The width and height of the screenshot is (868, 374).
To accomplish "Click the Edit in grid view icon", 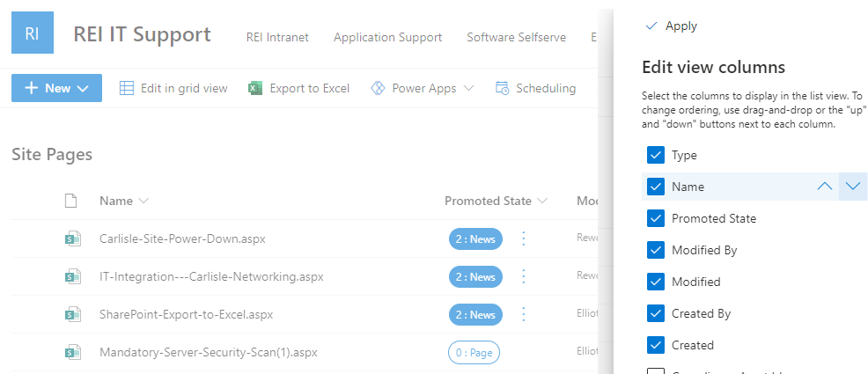I will click(127, 88).
